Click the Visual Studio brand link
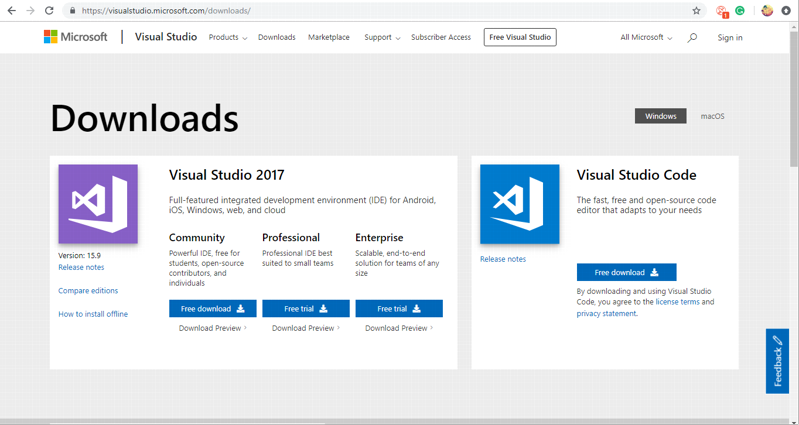The image size is (799, 425). click(166, 37)
